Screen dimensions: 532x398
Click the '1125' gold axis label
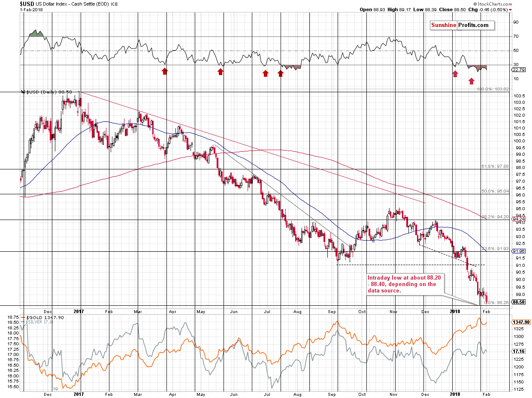518,389
